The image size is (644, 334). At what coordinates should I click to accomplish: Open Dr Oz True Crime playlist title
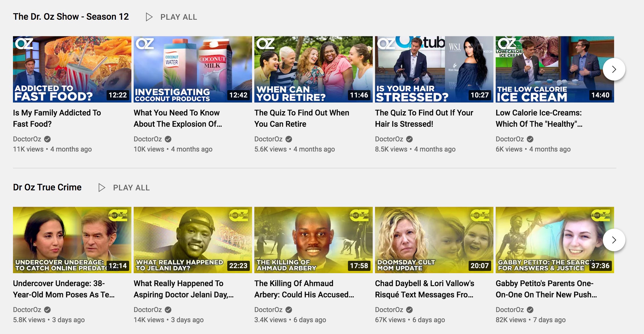[47, 187]
